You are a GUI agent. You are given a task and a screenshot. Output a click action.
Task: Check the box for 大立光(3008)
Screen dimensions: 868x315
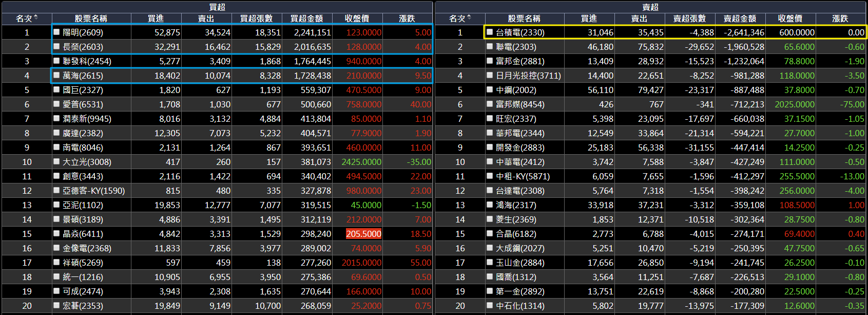pos(57,161)
